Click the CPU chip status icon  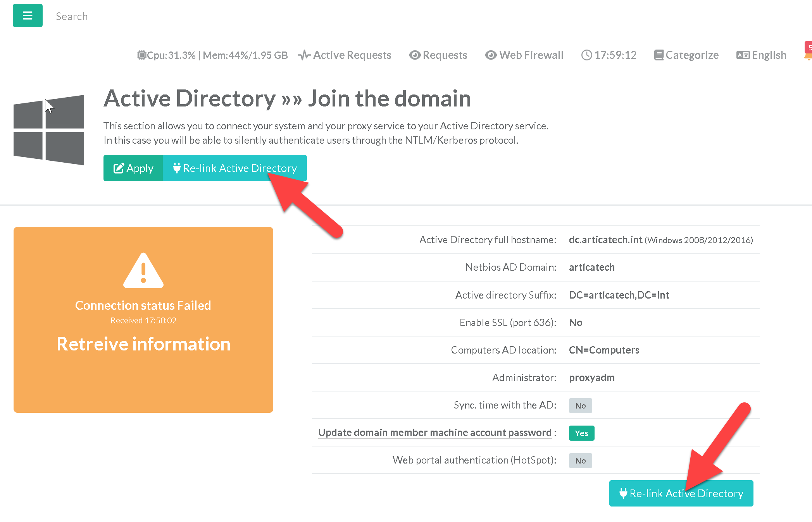pos(141,55)
